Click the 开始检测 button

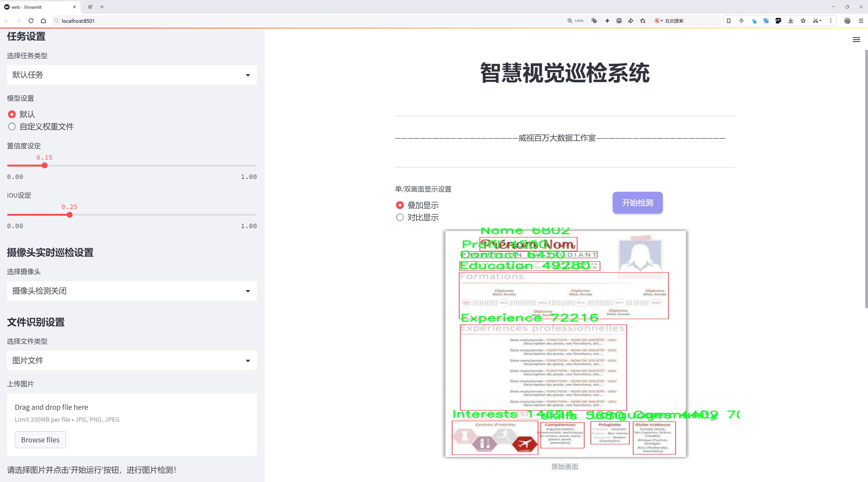637,203
